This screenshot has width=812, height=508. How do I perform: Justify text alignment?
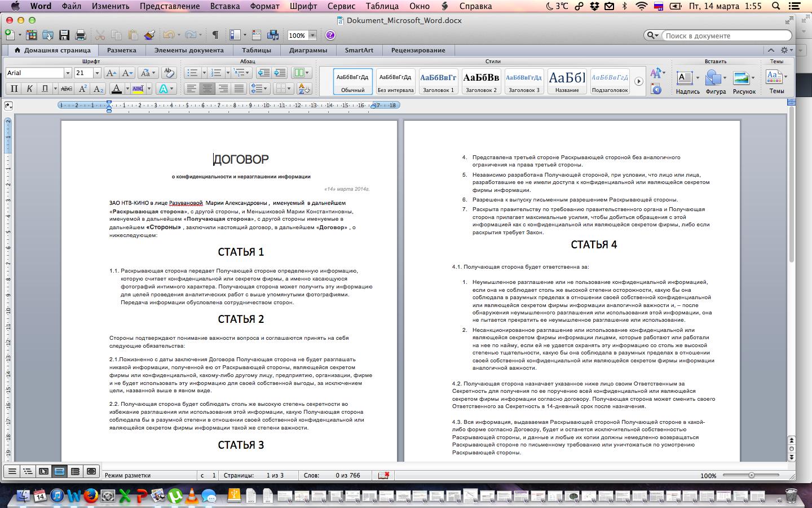pos(240,89)
